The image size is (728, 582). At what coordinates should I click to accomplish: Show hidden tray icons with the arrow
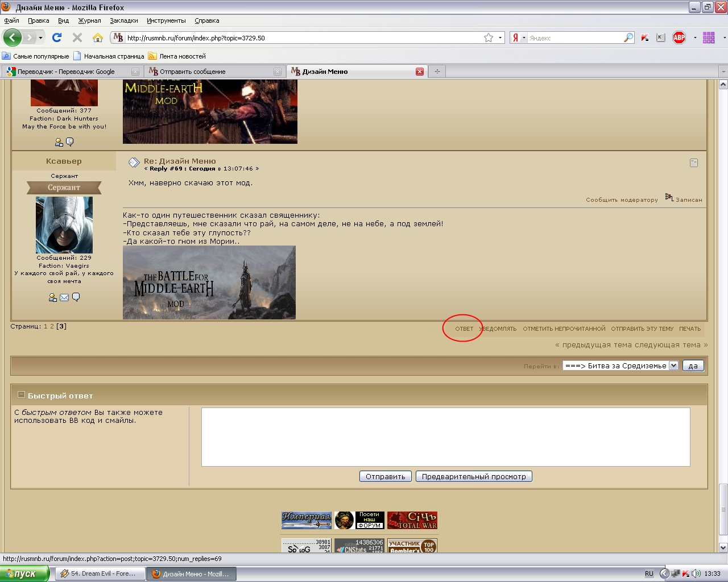664,573
